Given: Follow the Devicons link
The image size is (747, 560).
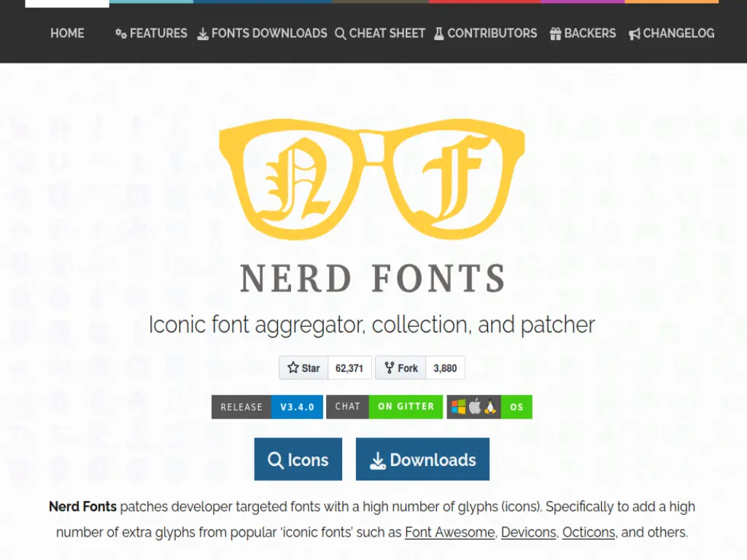Looking at the screenshot, I should tap(528, 532).
